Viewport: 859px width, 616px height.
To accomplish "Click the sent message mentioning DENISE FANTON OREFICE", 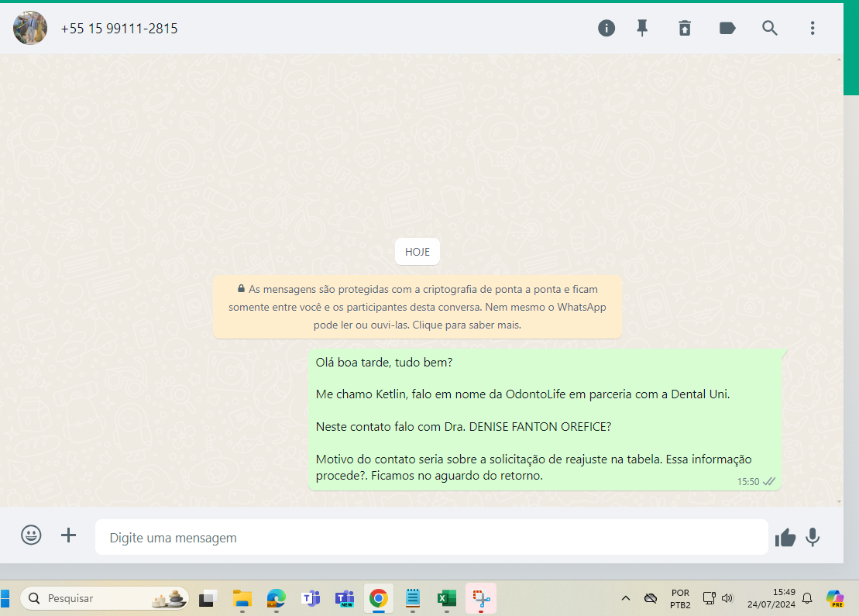I will (x=545, y=419).
